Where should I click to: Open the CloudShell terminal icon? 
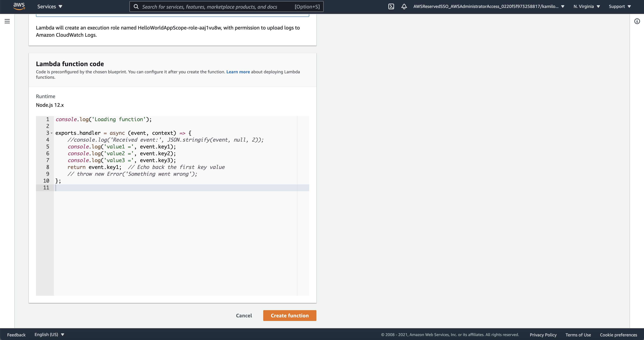coord(391,6)
